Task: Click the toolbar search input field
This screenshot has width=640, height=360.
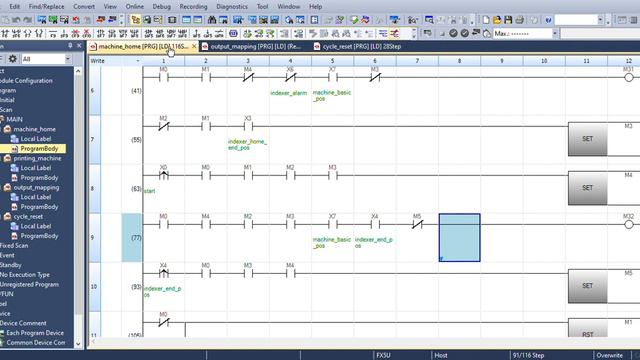Action: coord(576,20)
